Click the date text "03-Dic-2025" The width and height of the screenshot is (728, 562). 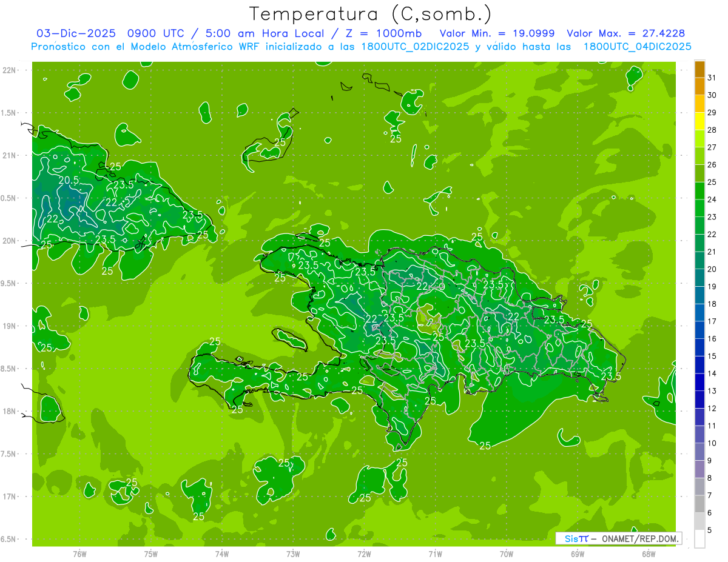[76, 33]
